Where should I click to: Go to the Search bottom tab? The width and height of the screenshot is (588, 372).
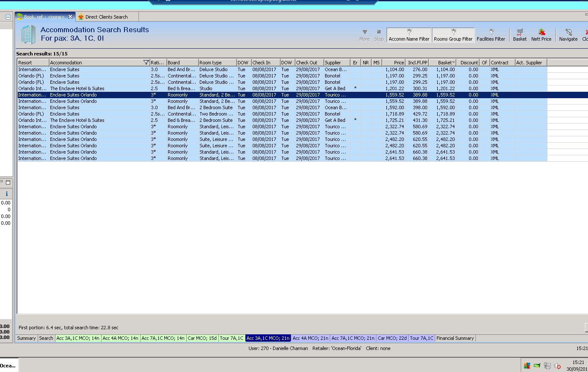[46, 338]
